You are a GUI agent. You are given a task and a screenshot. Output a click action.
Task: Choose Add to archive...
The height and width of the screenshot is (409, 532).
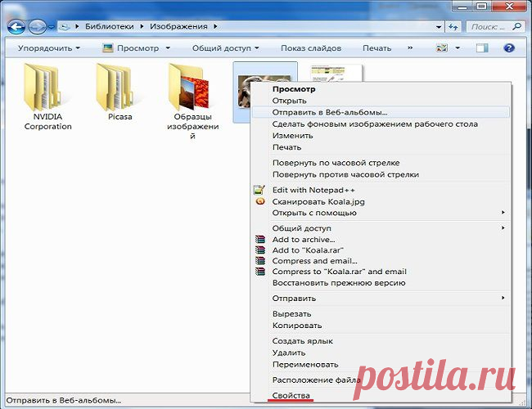point(381,240)
